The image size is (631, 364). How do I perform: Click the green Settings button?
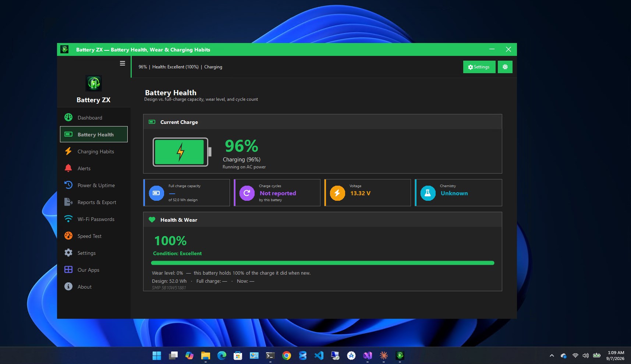point(479,67)
